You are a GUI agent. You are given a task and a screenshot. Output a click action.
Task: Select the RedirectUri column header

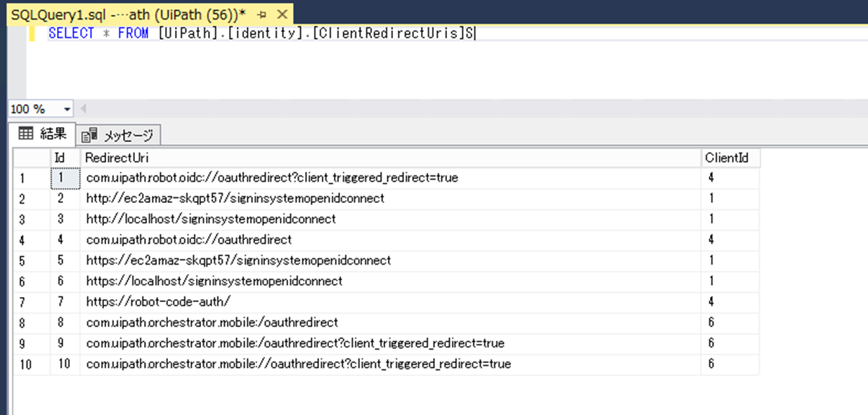(211, 157)
